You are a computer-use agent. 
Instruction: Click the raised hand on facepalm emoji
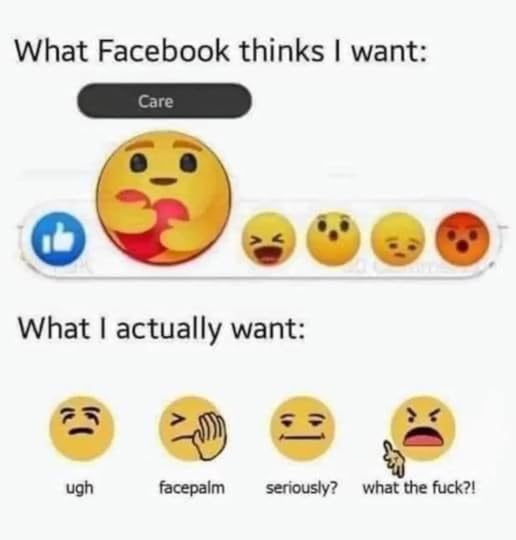coord(209,436)
